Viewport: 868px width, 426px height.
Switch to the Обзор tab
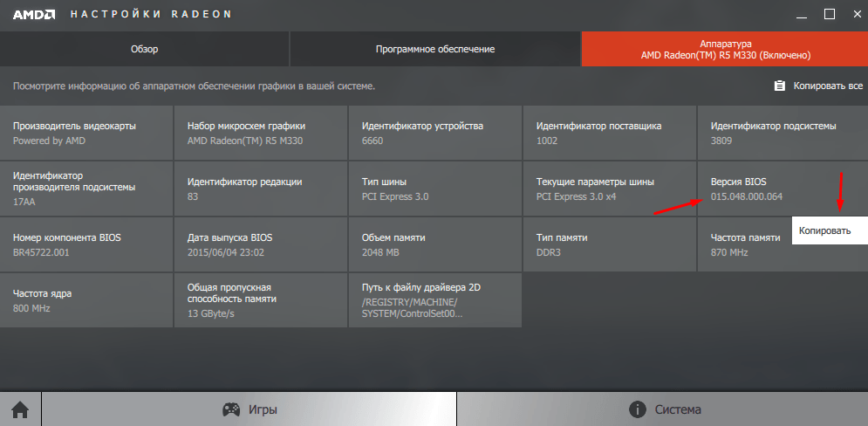tap(145, 49)
